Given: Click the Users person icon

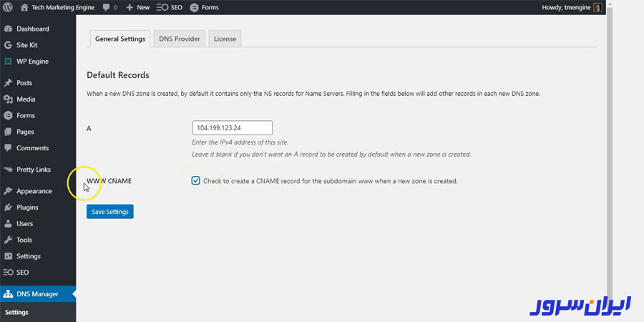Looking at the screenshot, I should tap(8, 224).
